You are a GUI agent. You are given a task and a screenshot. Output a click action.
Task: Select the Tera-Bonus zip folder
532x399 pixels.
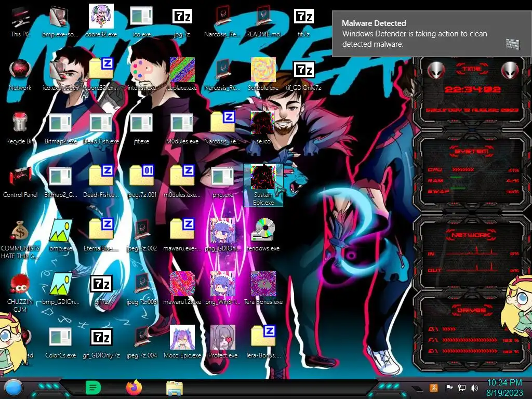click(x=263, y=342)
